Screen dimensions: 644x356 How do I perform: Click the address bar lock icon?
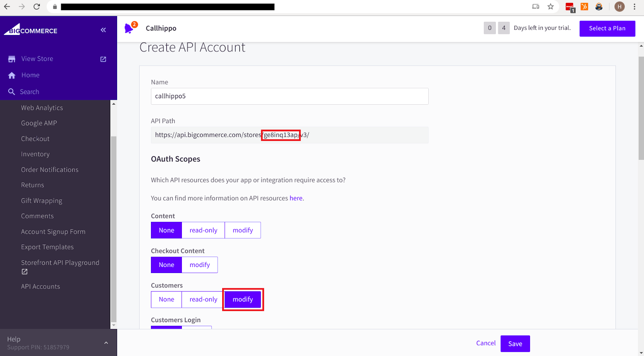point(55,7)
